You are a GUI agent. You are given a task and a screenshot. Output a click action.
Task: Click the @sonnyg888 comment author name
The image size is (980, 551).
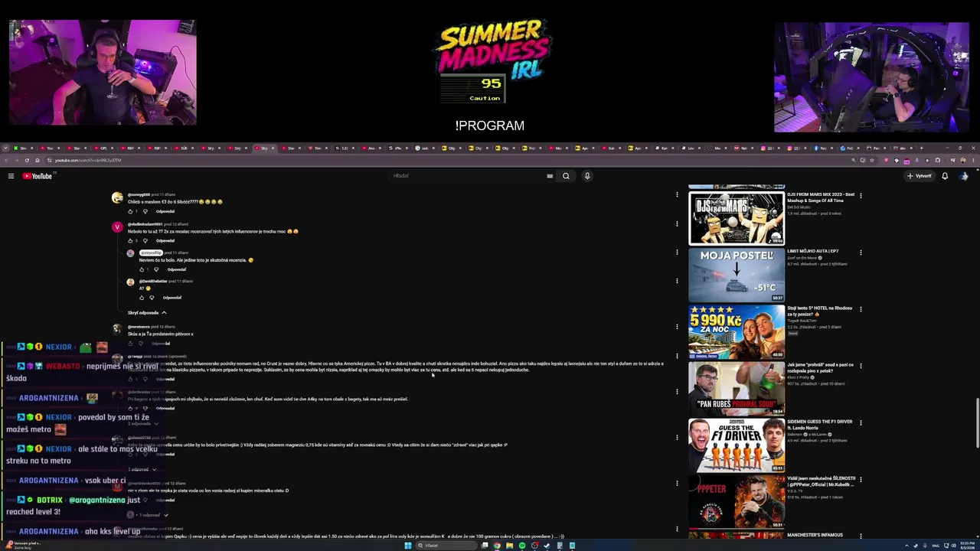(139, 195)
